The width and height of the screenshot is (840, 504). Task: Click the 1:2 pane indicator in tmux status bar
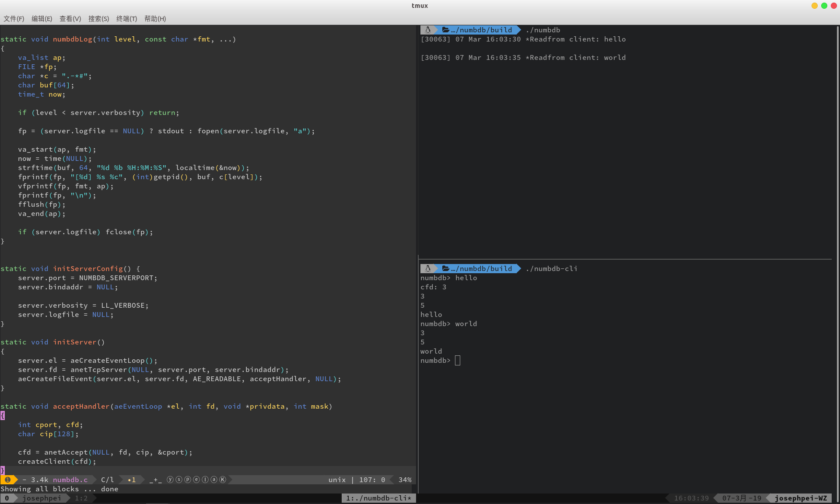81,498
